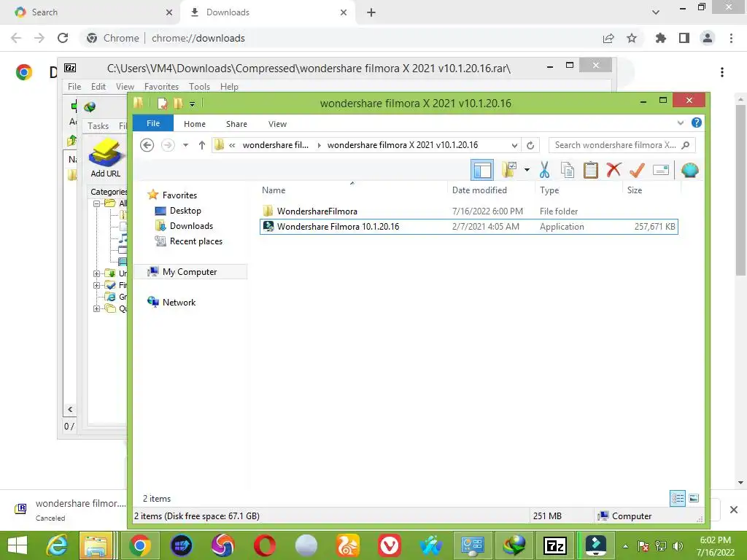The image size is (747, 560).
Task: Sort by Size column header
Action: [x=635, y=190]
